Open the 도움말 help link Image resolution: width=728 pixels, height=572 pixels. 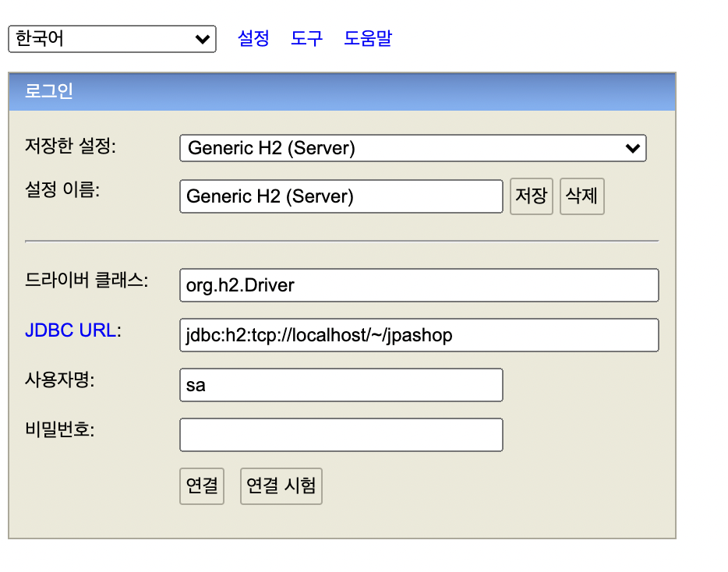click(367, 38)
